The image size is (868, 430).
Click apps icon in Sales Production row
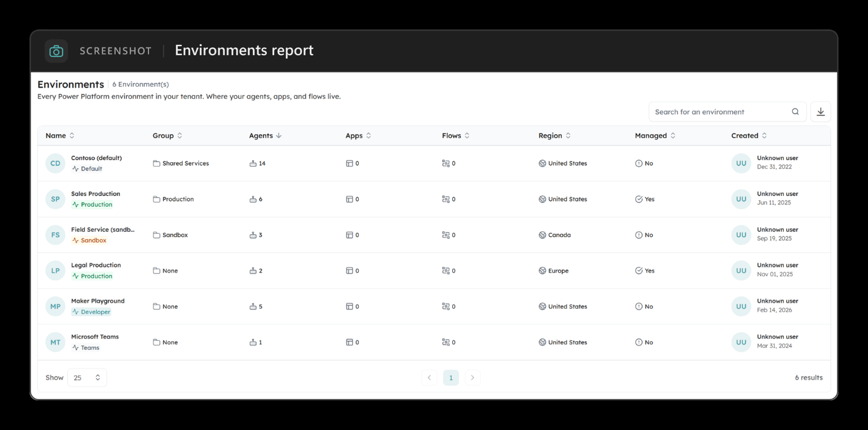349,199
